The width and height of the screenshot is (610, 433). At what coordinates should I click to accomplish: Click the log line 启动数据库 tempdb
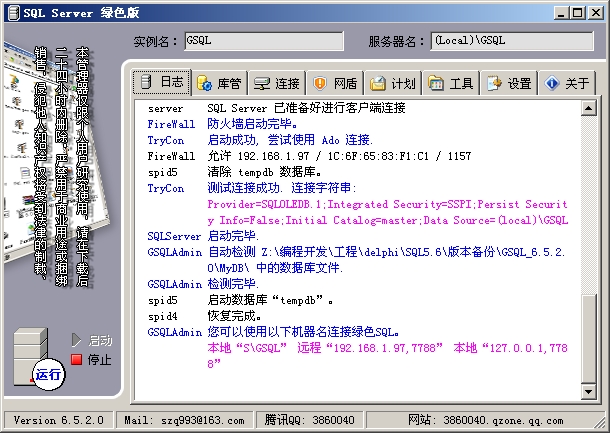(x=270, y=300)
